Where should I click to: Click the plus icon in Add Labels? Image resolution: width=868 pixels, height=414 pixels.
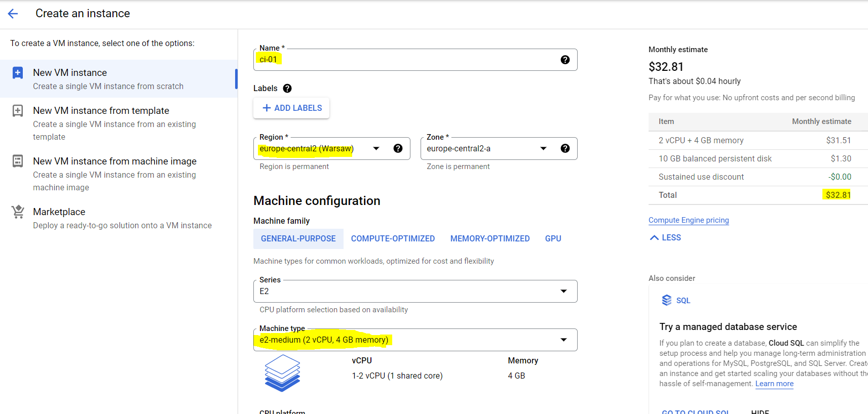pyautogui.click(x=267, y=108)
